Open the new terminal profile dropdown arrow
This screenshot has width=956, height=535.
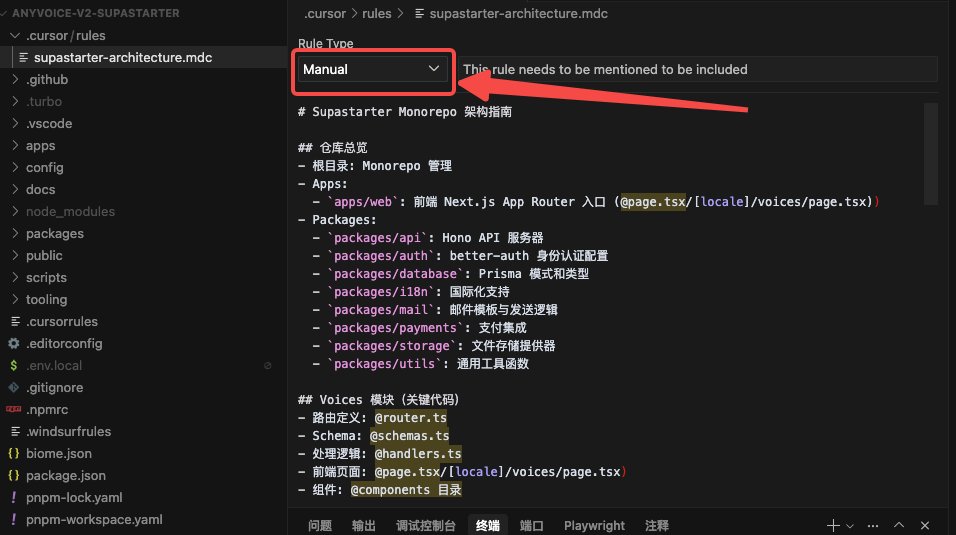850,526
